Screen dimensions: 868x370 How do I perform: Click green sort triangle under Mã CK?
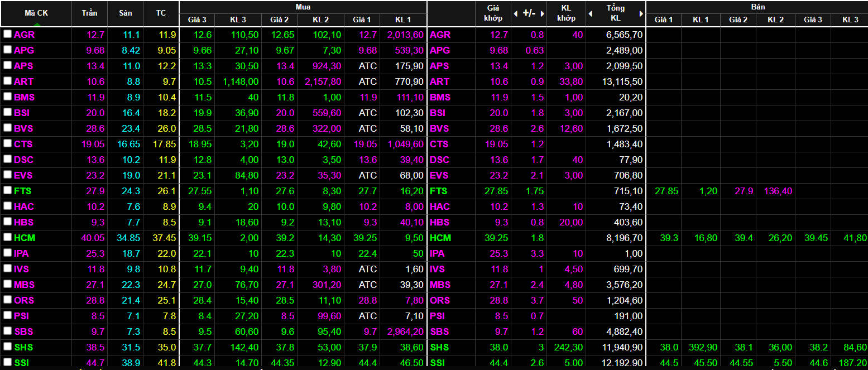coord(36,24)
